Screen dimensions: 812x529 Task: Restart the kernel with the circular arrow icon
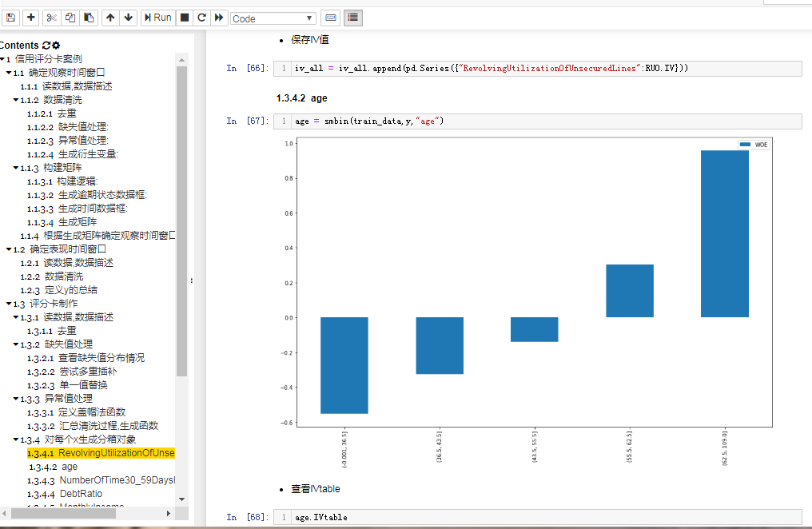pos(201,18)
